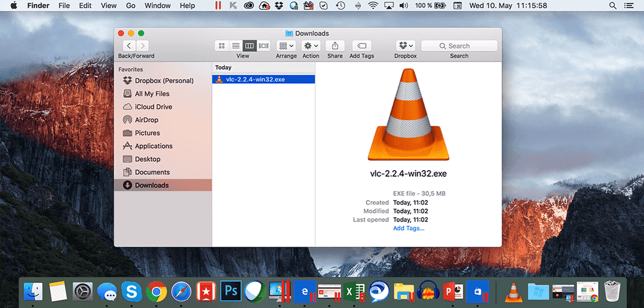Switch Finder to list view
Screen dimensions: 644x308
[235, 46]
